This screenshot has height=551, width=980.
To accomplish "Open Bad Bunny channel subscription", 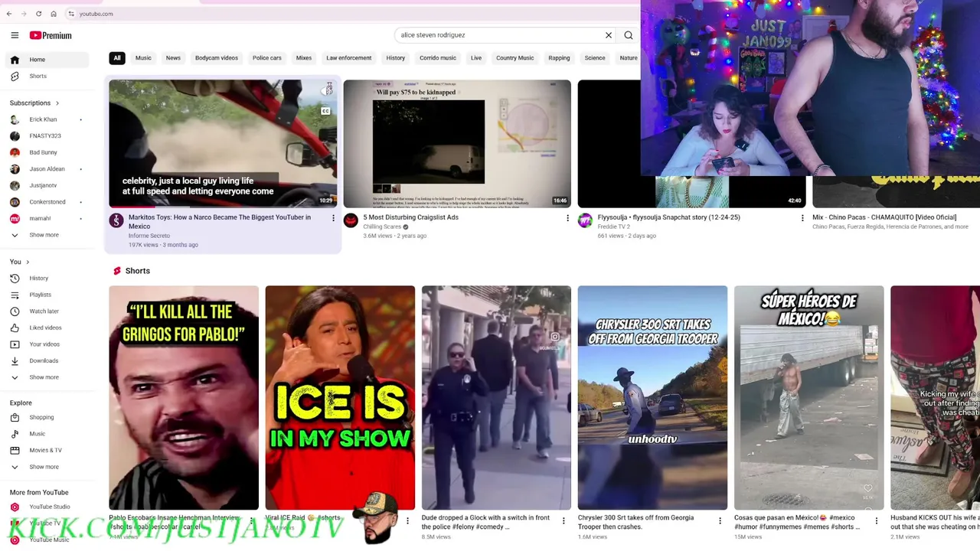I will pos(46,152).
